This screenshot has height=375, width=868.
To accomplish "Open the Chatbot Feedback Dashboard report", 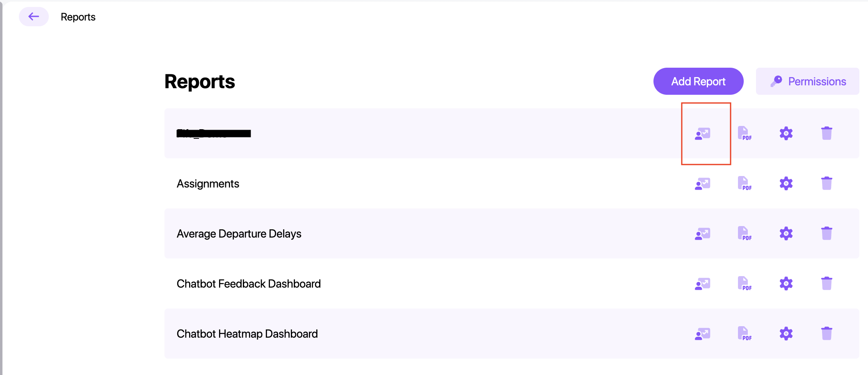I will click(x=249, y=284).
